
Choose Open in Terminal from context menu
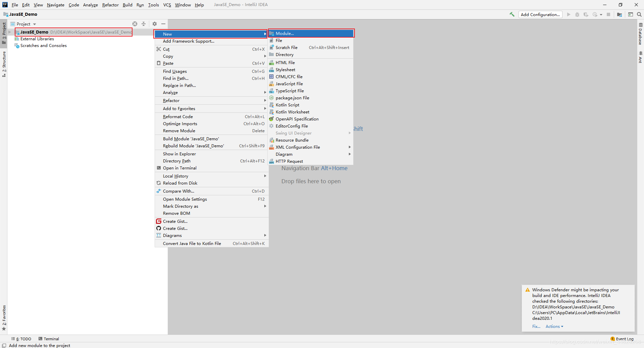coord(212,168)
